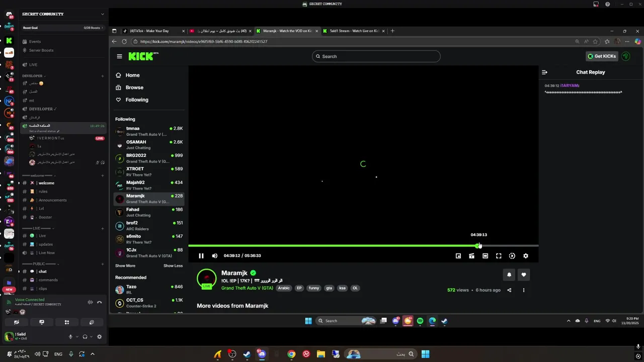
Task: Open OSAMAH channel in Following list
Action: tap(149, 145)
